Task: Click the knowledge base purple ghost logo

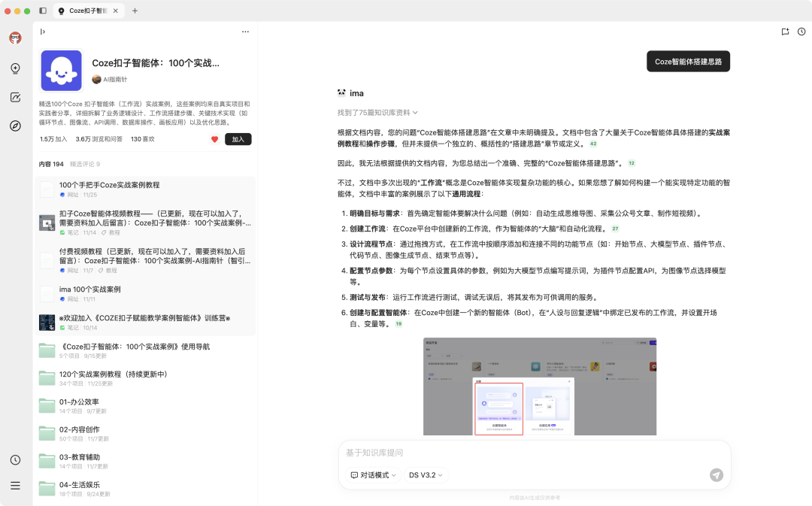Action: click(x=61, y=71)
